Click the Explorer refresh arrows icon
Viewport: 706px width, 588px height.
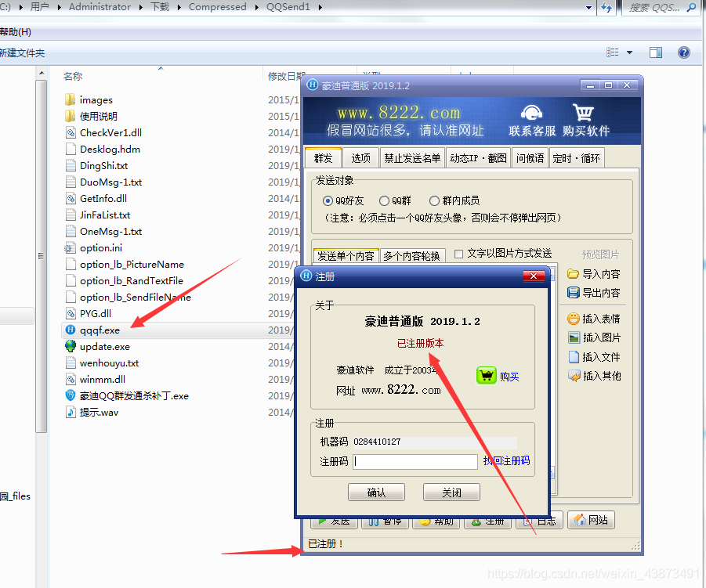606,7
